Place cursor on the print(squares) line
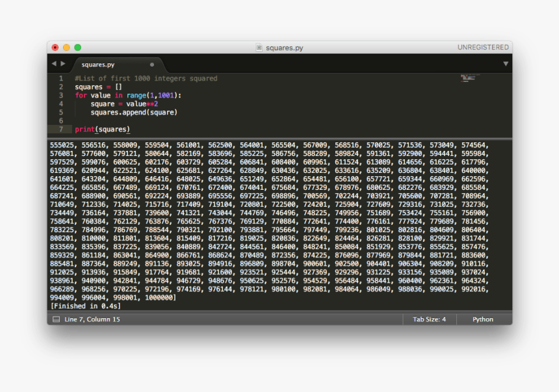 point(102,129)
